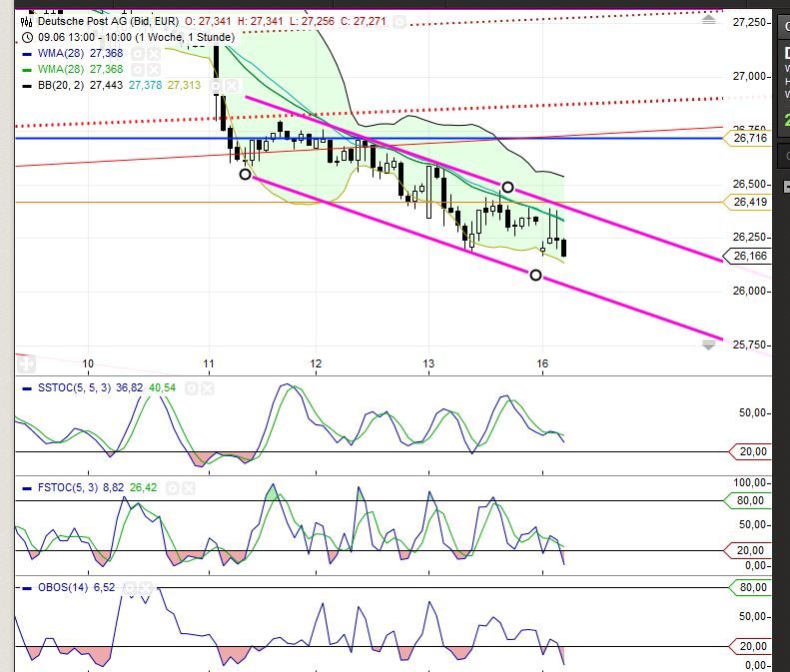Click the 26,419 orange line price label
This screenshot has width=790, height=672.
point(747,202)
